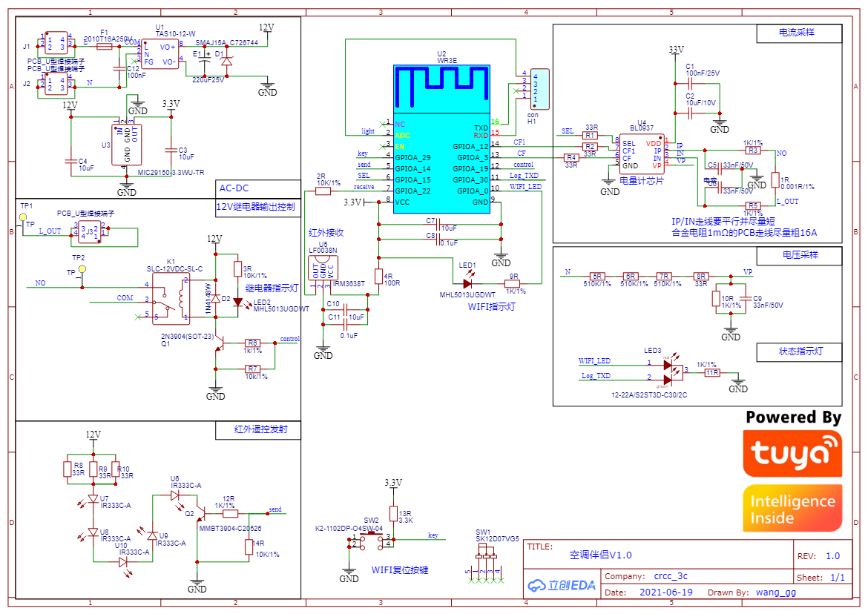Select electrolytic capacitor E1 220uF25V
Viewport: 868px width, 614px height.
(x=205, y=60)
